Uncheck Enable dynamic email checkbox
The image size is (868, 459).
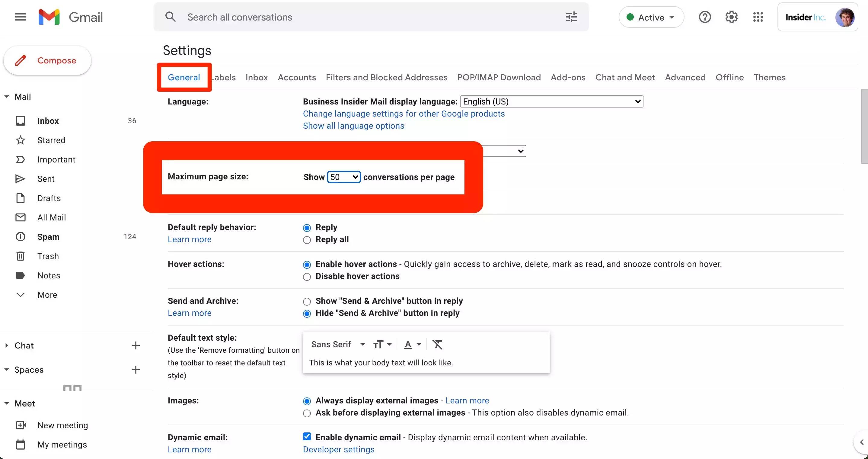pos(307,436)
